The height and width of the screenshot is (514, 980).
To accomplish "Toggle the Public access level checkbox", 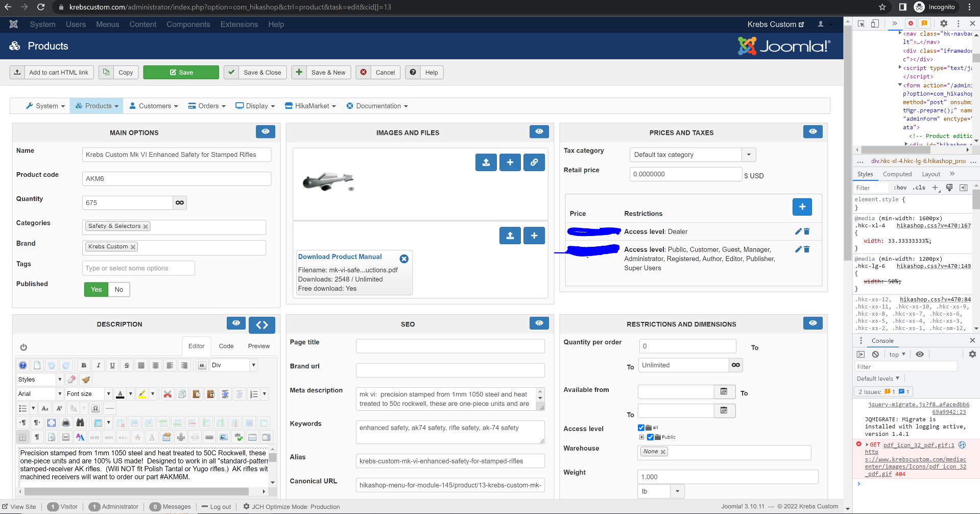I will point(650,437).
